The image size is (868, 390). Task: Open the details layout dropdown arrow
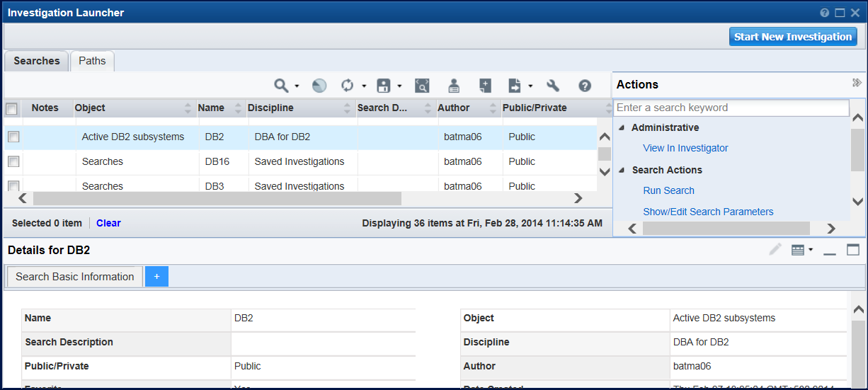pos(811,250)
